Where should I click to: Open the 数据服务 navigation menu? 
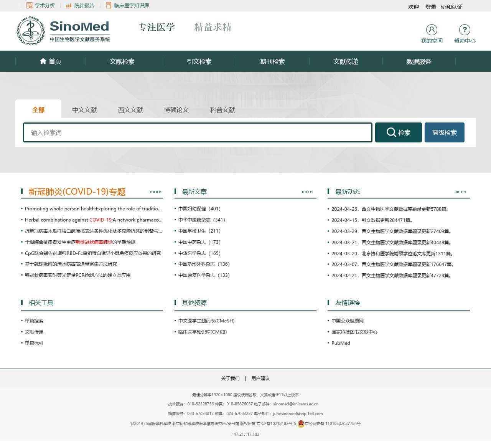419,61
